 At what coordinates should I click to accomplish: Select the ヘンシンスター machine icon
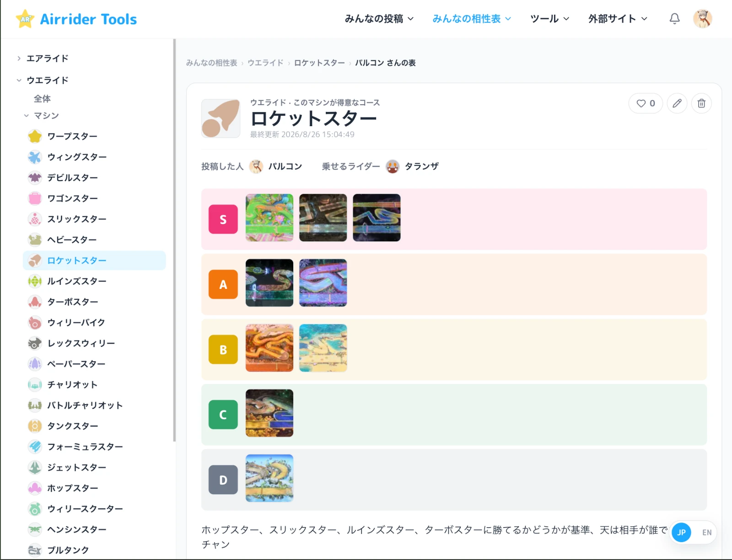click(35, 529)
